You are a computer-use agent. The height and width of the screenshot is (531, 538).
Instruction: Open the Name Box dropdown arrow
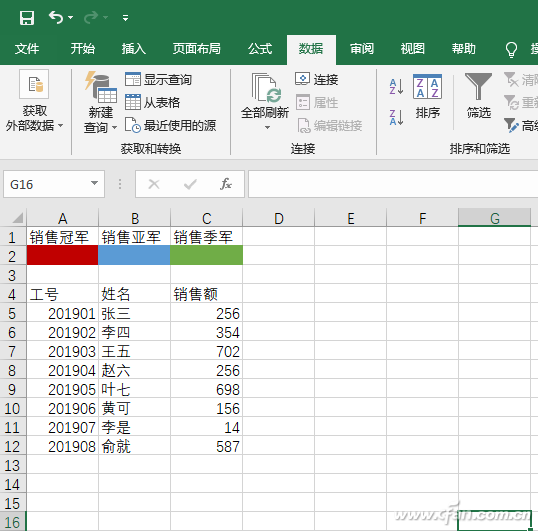pos(94,184)
